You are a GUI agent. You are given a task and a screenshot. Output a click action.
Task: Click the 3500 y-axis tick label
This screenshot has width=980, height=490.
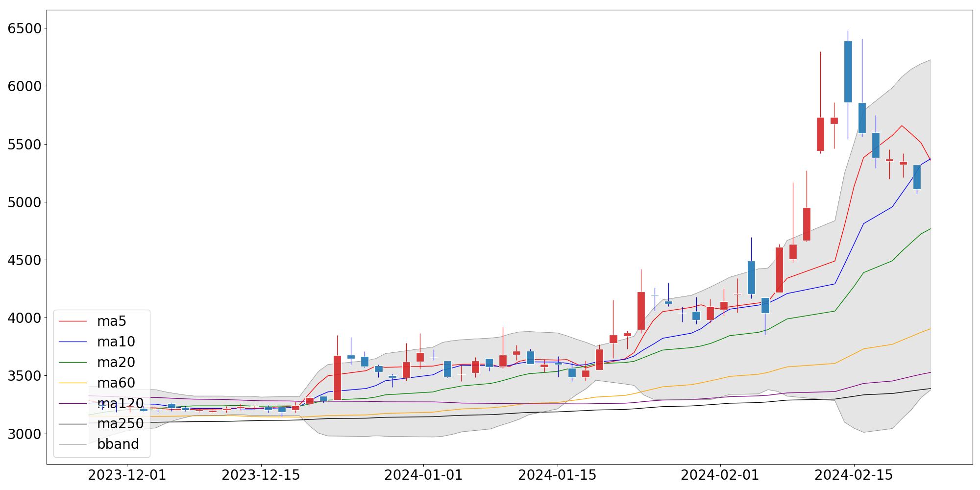pyautogui.click(x=24, y=376)
